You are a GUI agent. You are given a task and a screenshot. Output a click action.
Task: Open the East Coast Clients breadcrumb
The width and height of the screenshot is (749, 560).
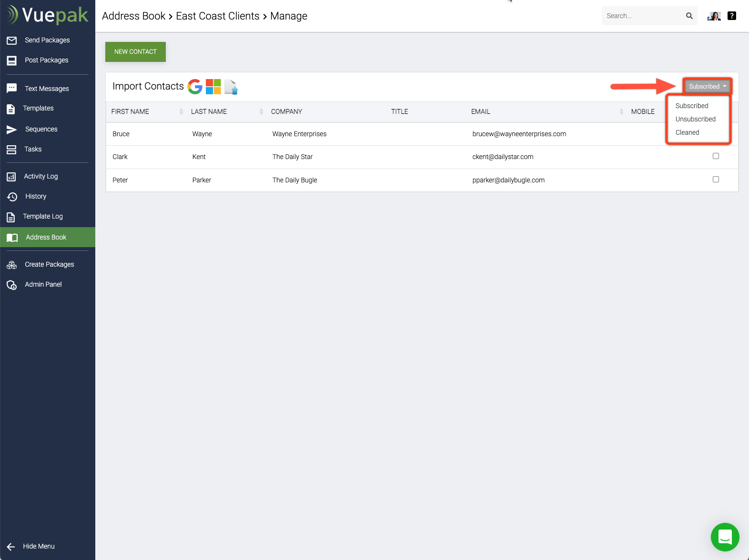pos(218,16)
